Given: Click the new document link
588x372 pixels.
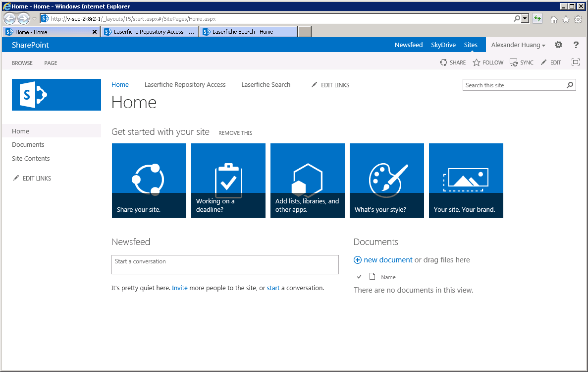Looking at the screenshot, I should pyautogui.click(x=388, y=260).
